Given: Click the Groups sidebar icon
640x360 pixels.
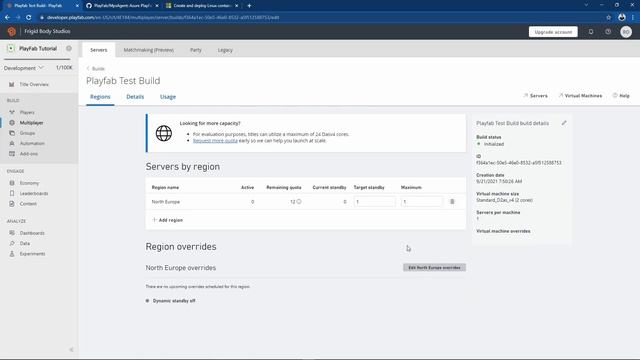Looking at the screenshot, I should (x=12, y=133).
